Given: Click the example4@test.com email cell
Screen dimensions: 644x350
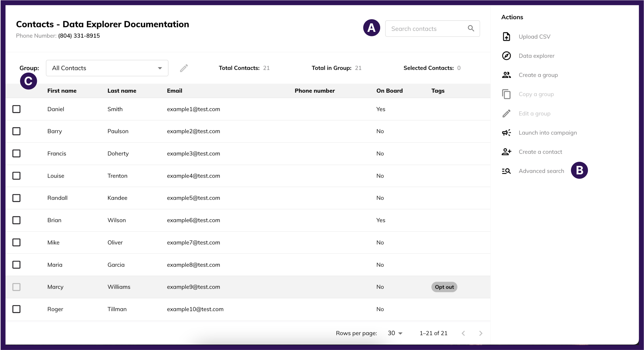Looking at the screenshot, I should pyautogui.click(x=193, y=176).
